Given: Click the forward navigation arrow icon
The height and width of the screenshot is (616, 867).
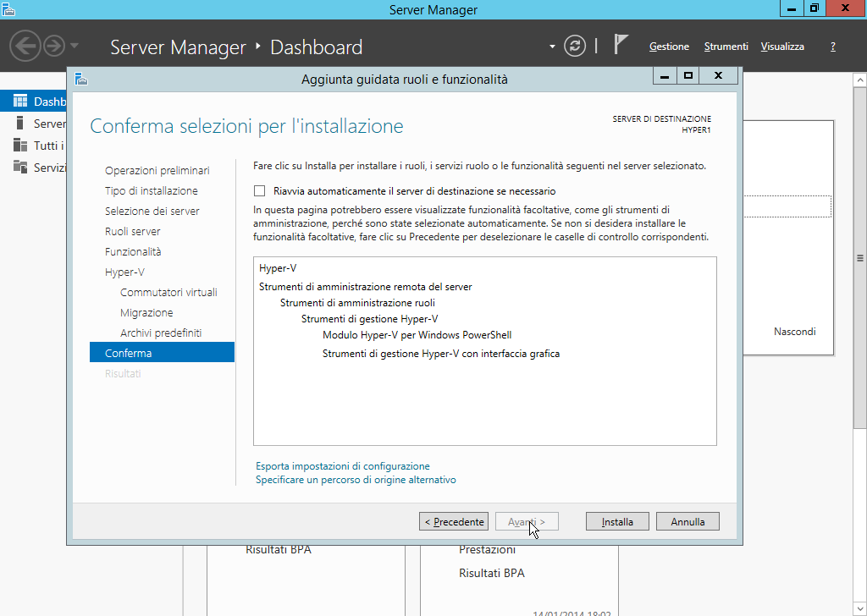Looking at the screenshot, I should point(53,46).
